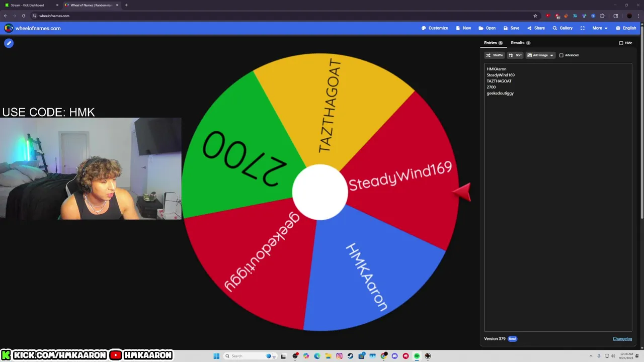Click the New! version badge

512,339
